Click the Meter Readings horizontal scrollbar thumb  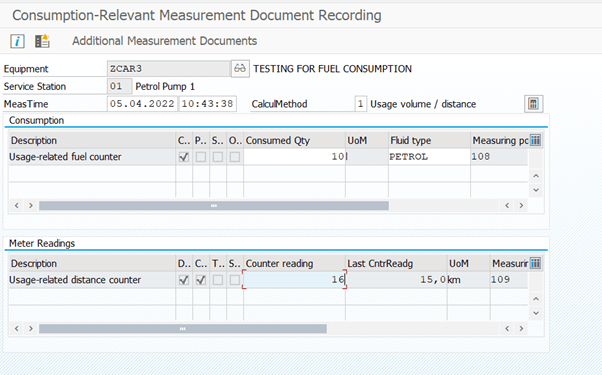pyautogui.click(x=183, y=329)
